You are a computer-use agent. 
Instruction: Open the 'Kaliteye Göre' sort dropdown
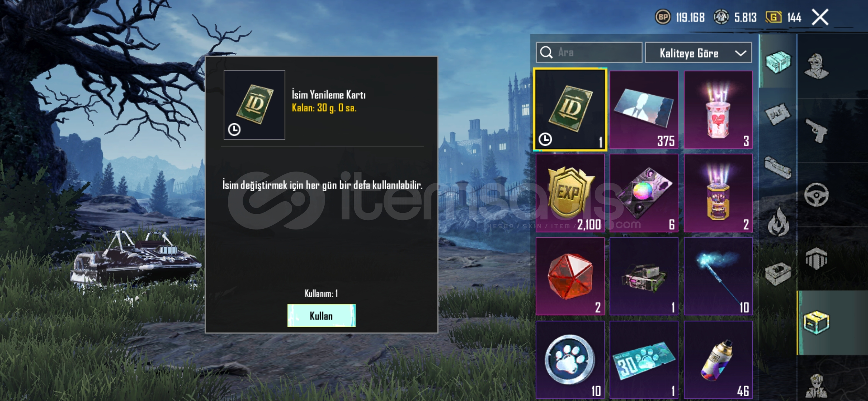point(698,53)
